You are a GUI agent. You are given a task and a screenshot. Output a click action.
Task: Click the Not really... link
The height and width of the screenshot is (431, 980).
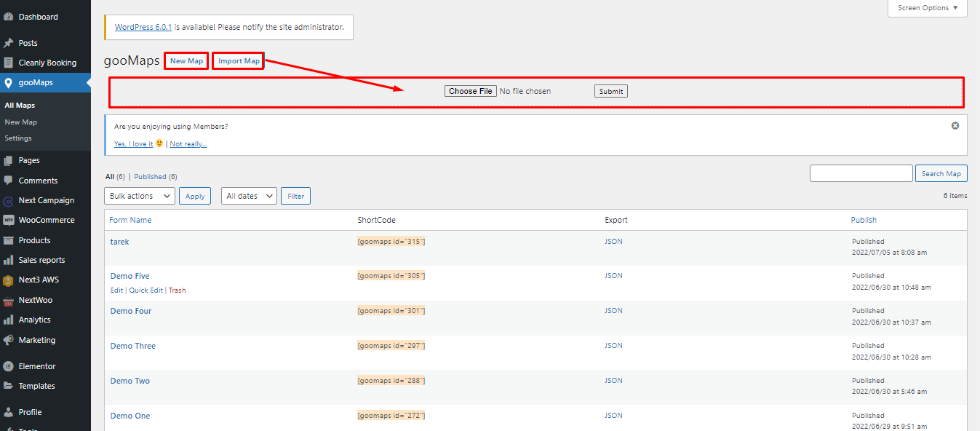188,144
